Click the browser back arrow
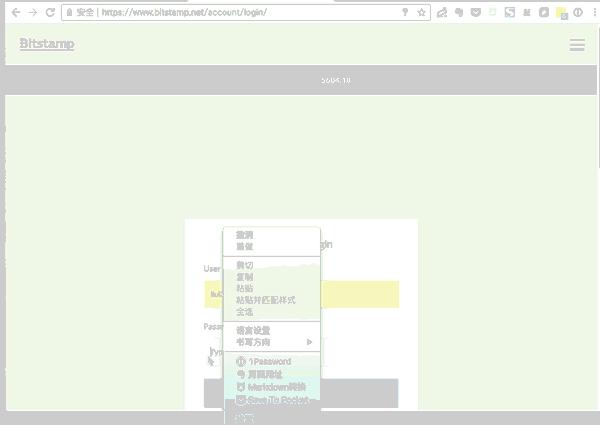 [x=14, y=13]
